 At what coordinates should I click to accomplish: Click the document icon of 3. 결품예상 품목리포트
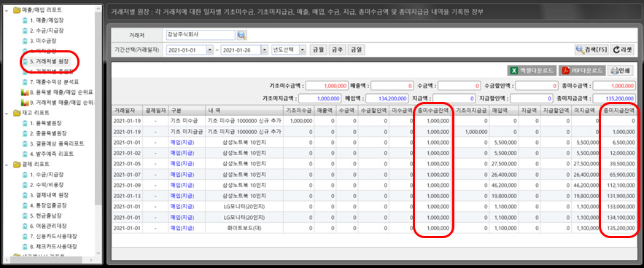coord(26,143)
